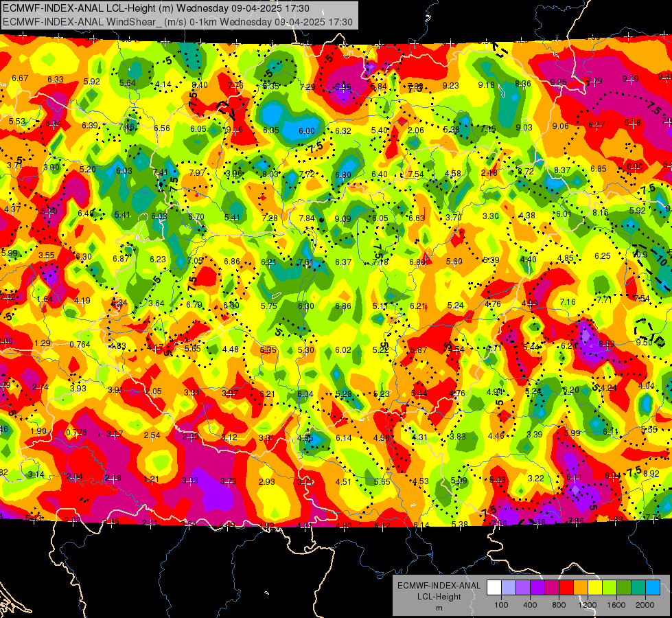Click the teal swatch in the legend

pos(638,588)
